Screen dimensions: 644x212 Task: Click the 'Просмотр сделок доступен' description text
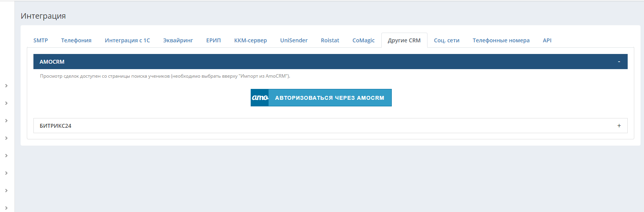tap(165, 76)
